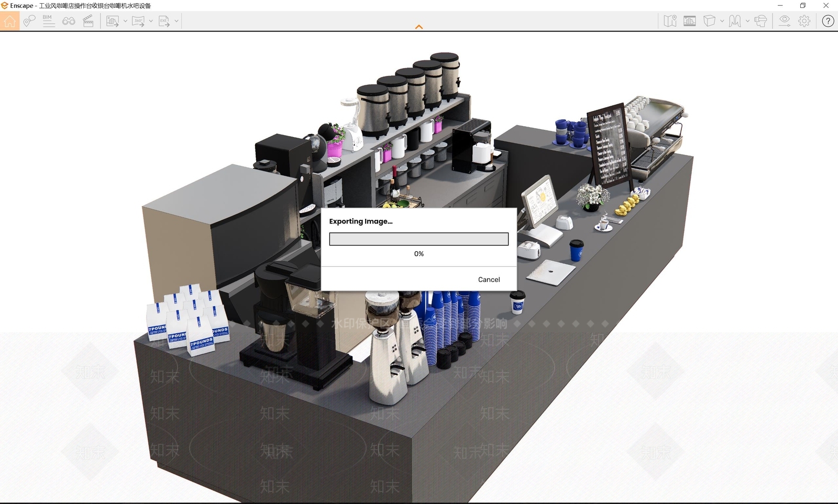Viewport: 838px width, 504px height.
Task: Expand the 360° panorama export dropdown arrow
Action: click(x=151, y=21)
